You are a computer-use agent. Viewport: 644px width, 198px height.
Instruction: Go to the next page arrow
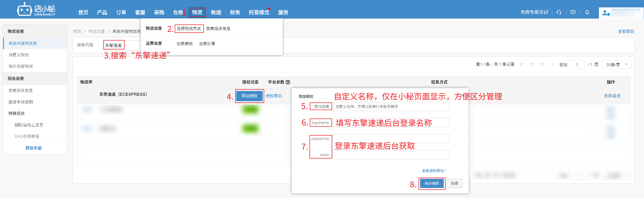[542, 64]
